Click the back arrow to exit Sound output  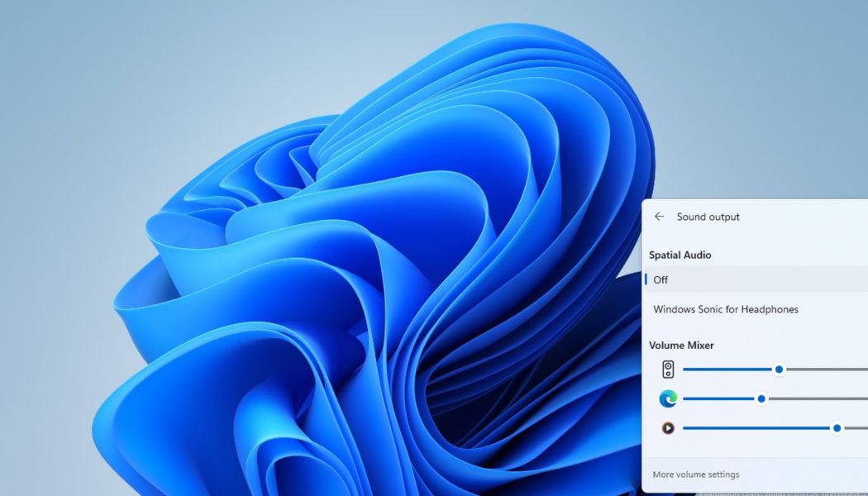[659, 217]
